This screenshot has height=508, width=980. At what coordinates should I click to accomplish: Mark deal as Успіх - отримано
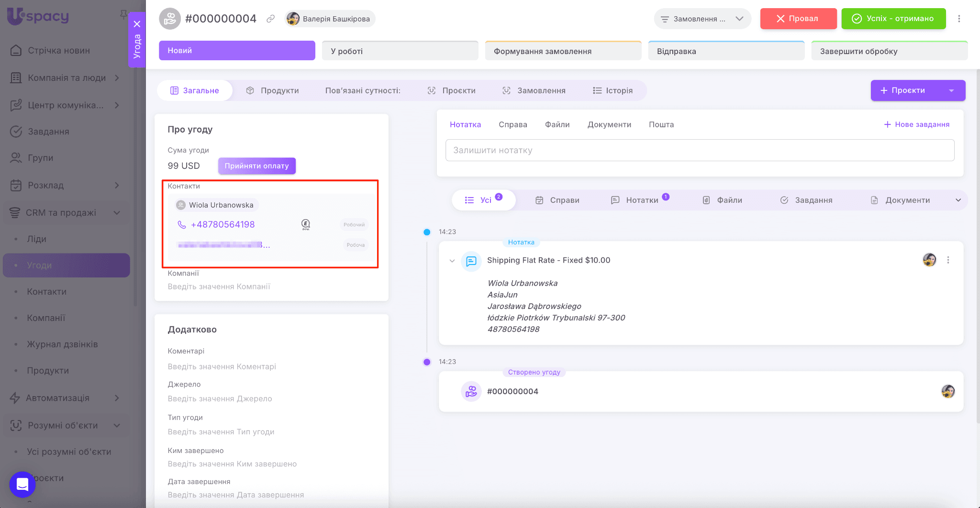[x=893, y=19]
